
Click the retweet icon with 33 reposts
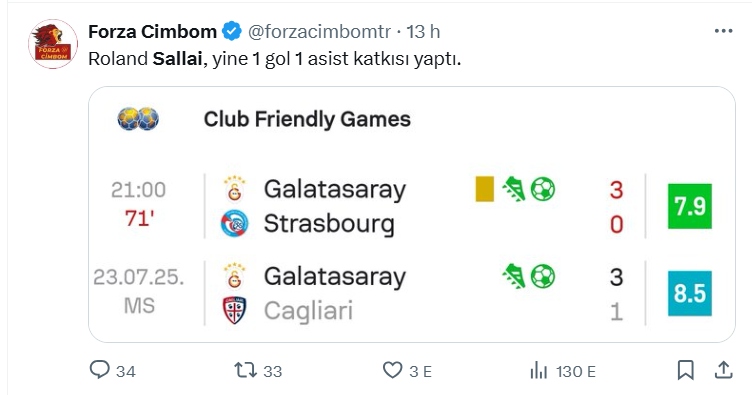click(x=246, y=371)
